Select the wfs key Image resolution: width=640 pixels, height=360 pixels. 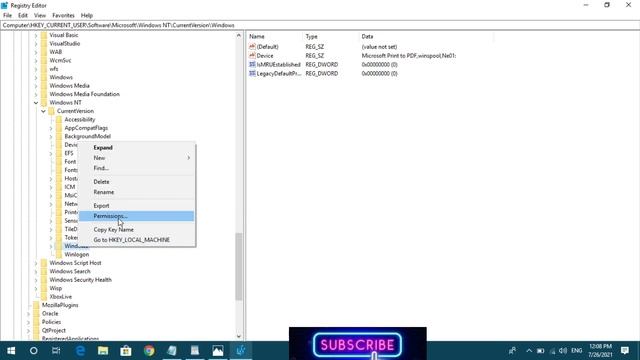tap(54, 69)
